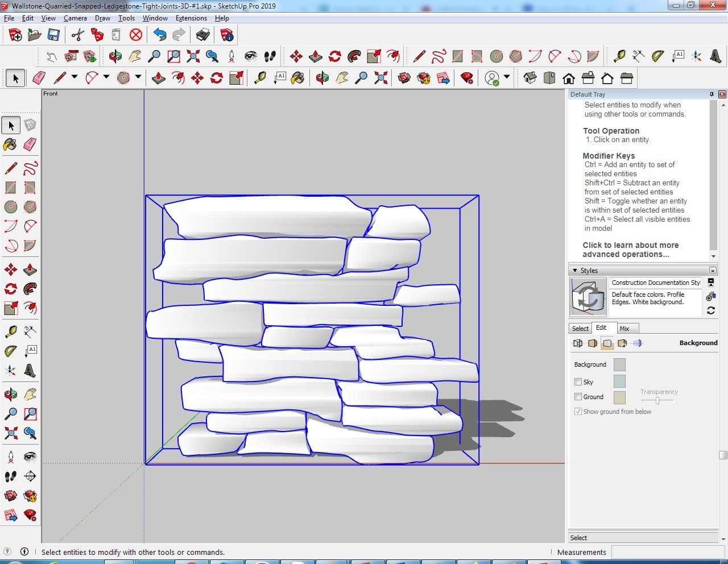Viewport: 728px width, 564px height.
Task: Open the Extensions menu
Action: [x=191, y=18]
